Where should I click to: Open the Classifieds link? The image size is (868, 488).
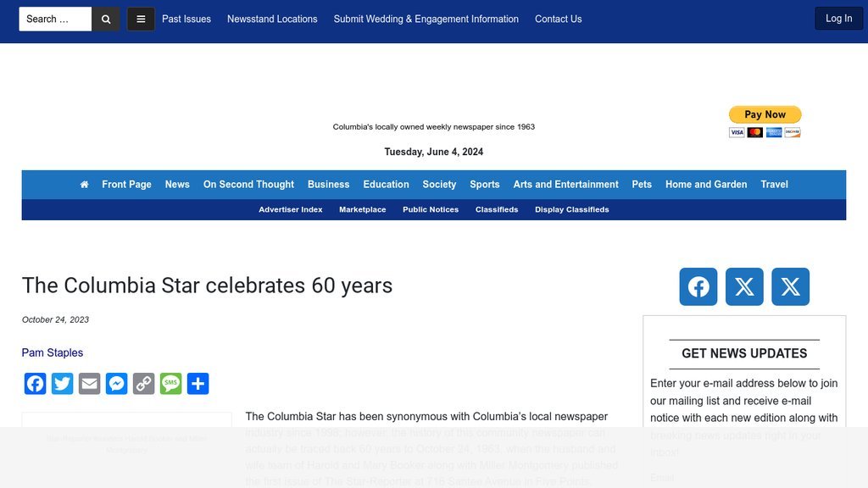tap(497, 210)
